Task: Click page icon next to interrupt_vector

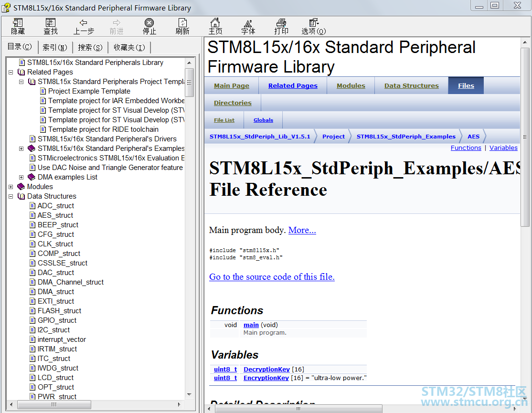Action: point(32,339)
